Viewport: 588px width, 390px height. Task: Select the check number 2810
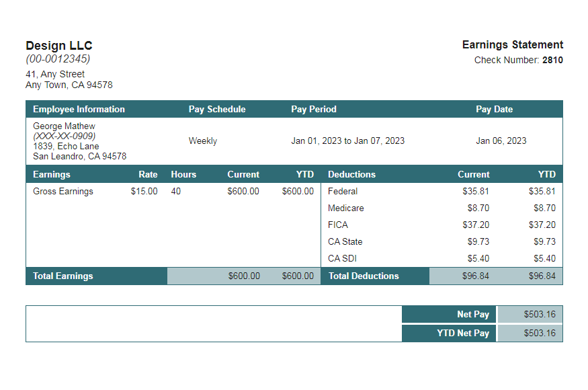coord(552,60)
